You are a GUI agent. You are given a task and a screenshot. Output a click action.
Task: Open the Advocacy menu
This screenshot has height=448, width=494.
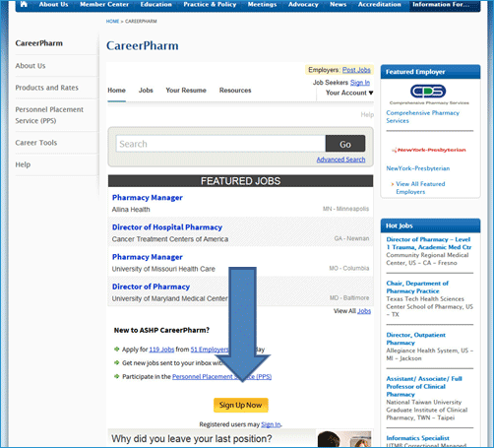click(303, 5)
